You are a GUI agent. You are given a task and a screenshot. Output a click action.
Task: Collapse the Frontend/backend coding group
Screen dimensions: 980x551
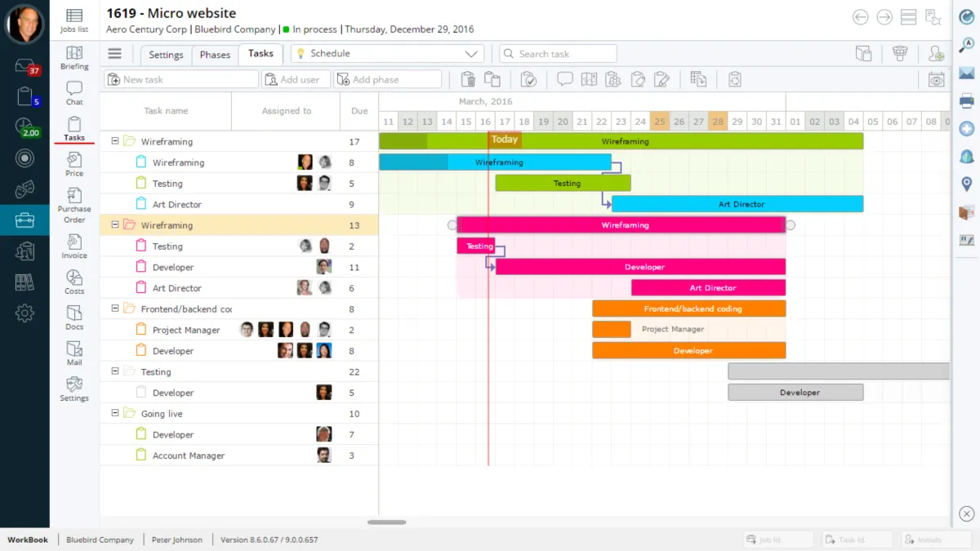(115, 309)
